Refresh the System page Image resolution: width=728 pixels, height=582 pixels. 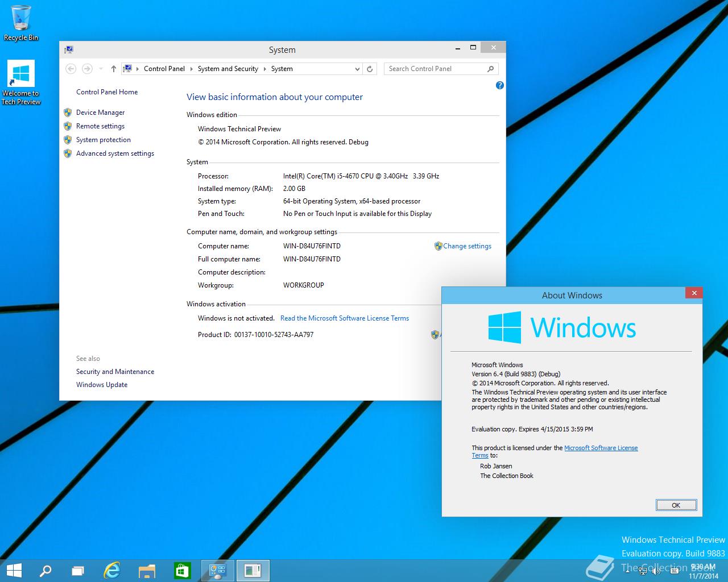pos(370,69)
